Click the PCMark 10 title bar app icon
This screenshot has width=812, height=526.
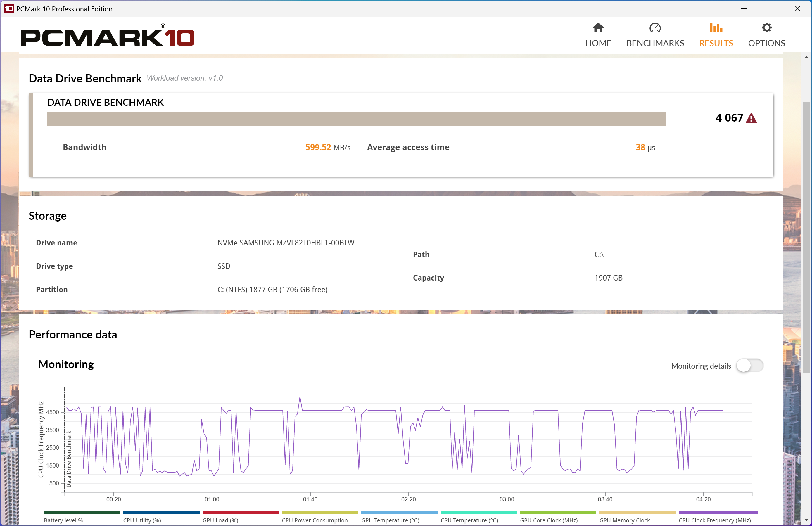[8, 8]
